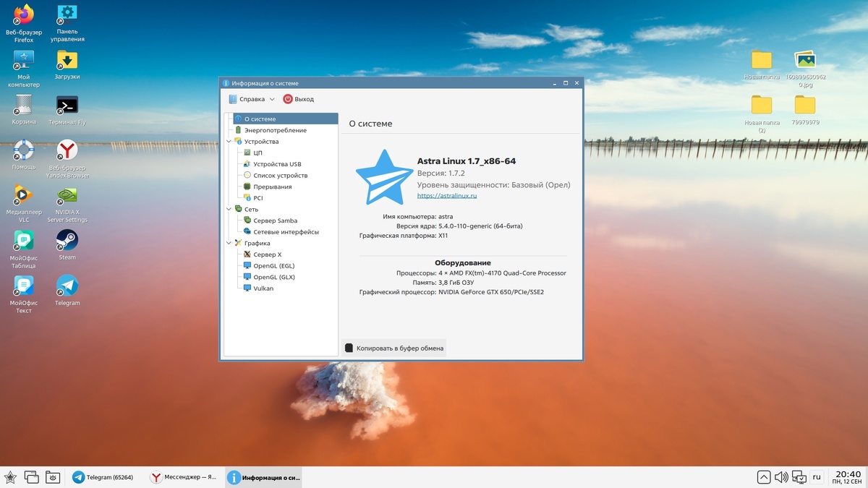
Task: Select the PCI tree item
Action: point(253,198)
